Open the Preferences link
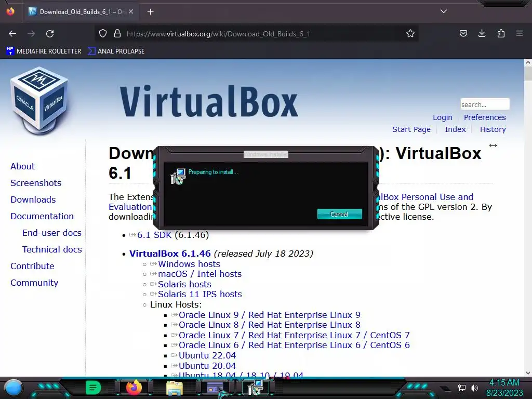 (485, 117)
